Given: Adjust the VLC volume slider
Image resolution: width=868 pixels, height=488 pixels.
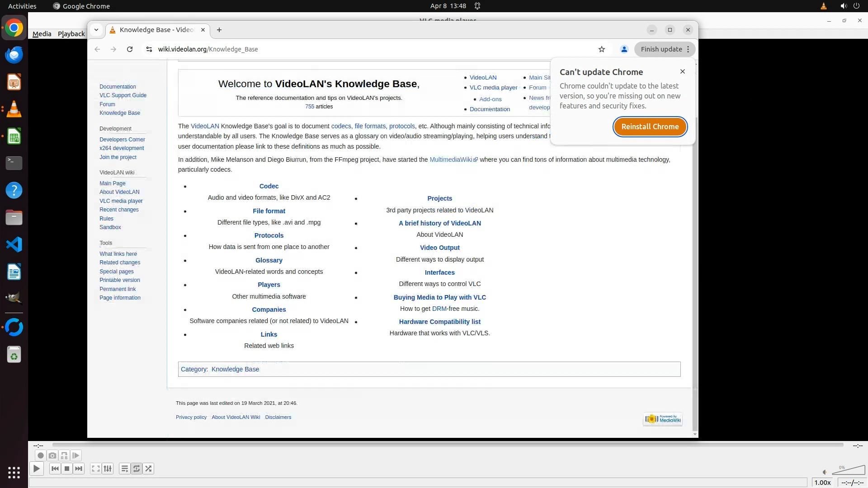Looking at the screenshot, I should point(848,471).
